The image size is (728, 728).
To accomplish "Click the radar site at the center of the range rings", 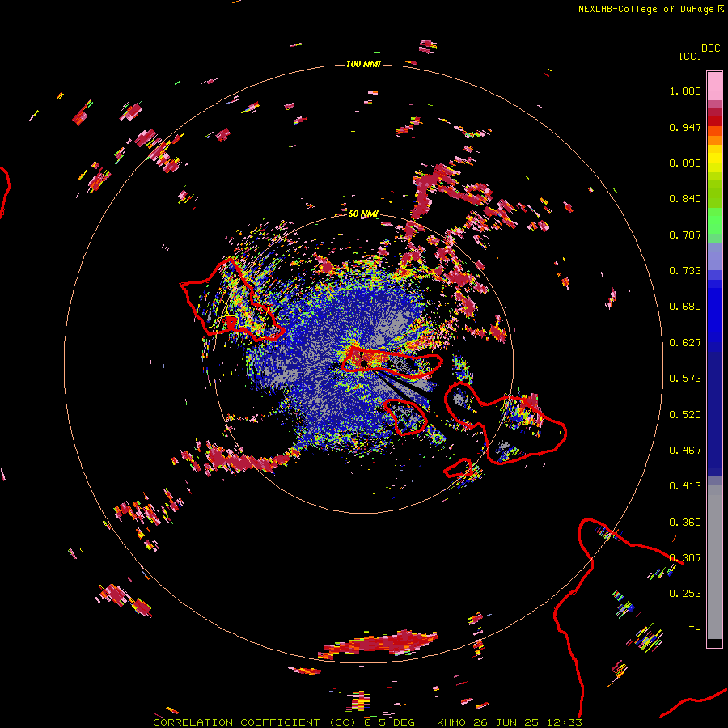I will click(363, 363).
